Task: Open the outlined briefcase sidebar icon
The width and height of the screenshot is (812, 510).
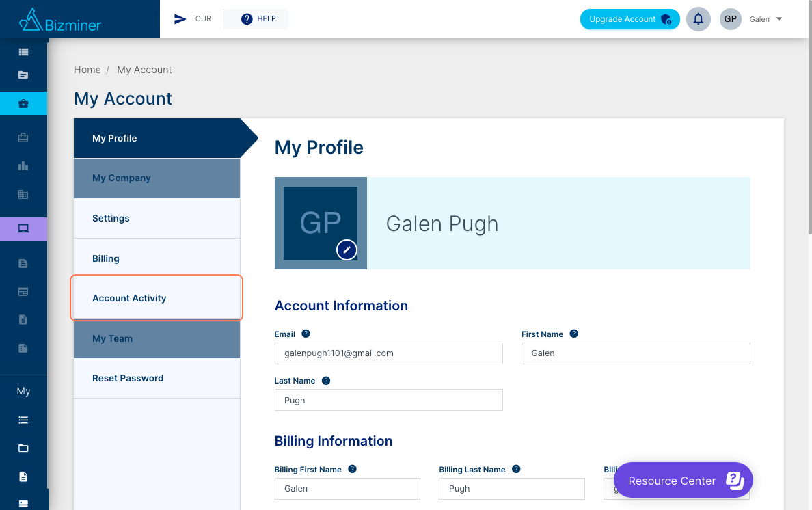Action: point(23,137)
